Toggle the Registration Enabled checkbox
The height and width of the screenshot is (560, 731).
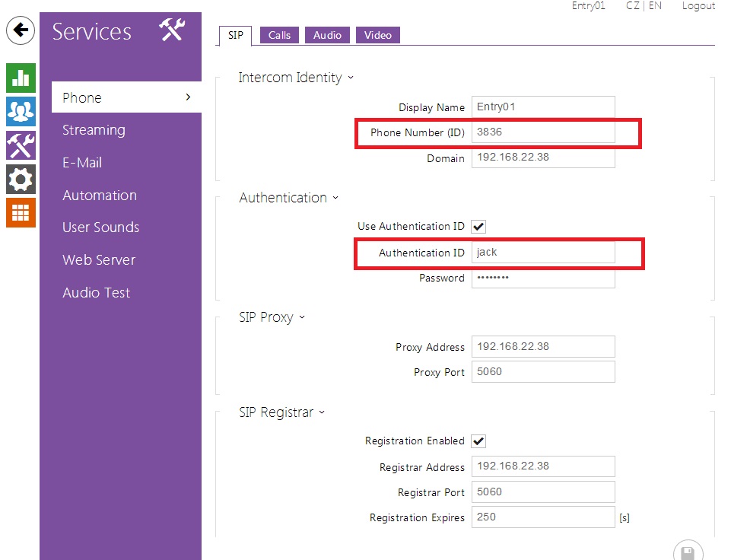pos(478,441)
